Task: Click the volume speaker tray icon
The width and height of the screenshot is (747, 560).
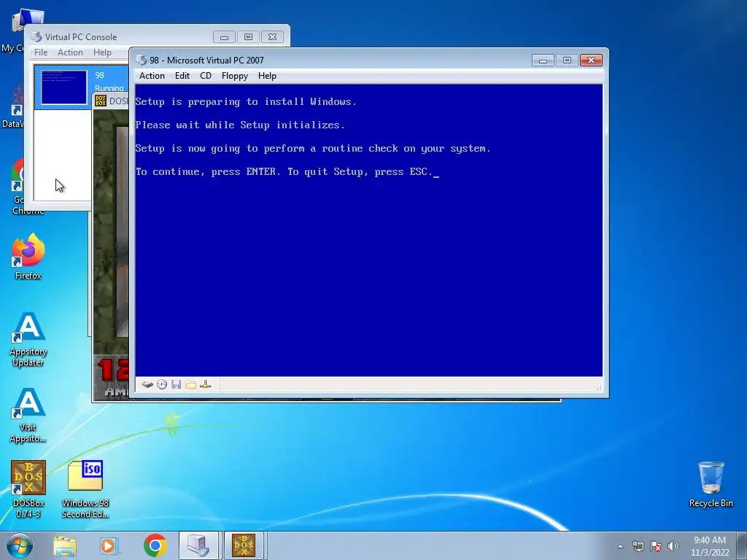Action: click(673, 546)
